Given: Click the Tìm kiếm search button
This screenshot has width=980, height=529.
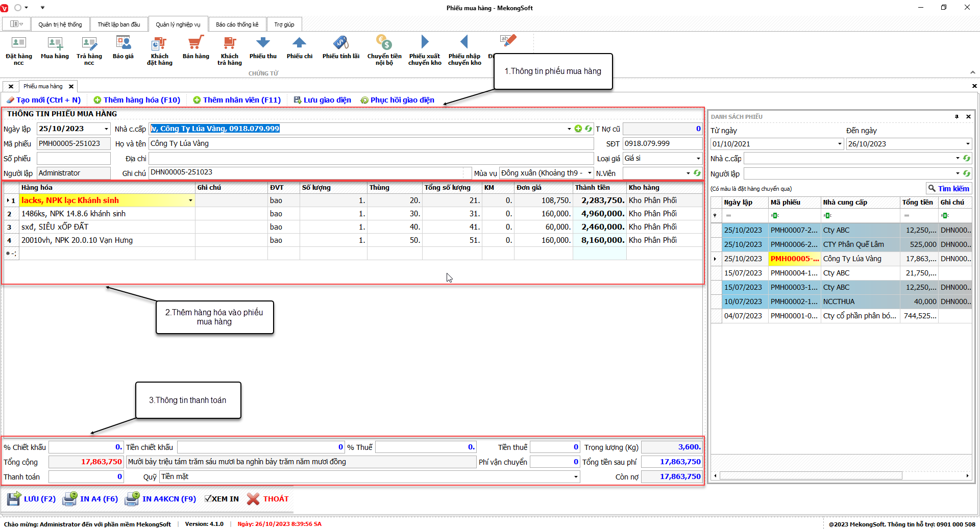Looking at the screenshot, I should click(948, 188).
